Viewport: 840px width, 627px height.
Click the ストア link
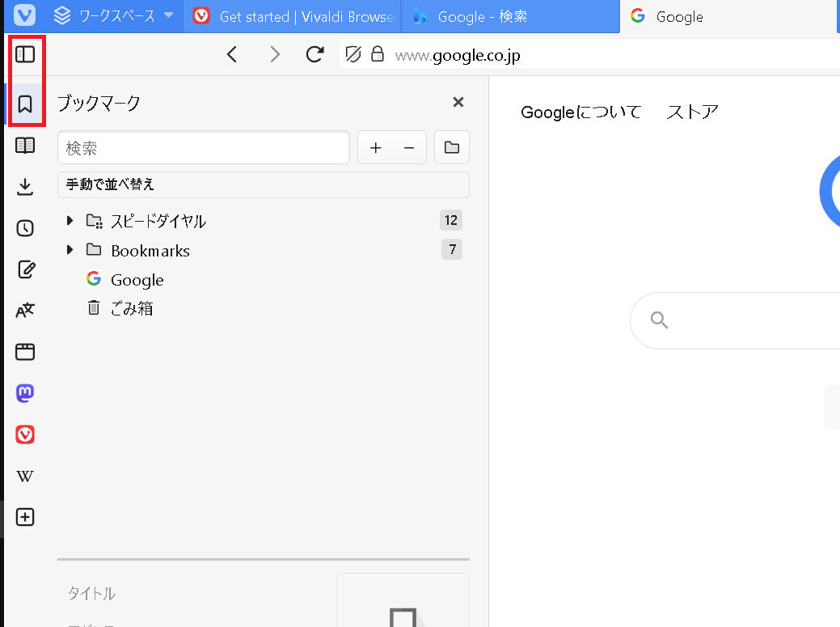[692, 112]
